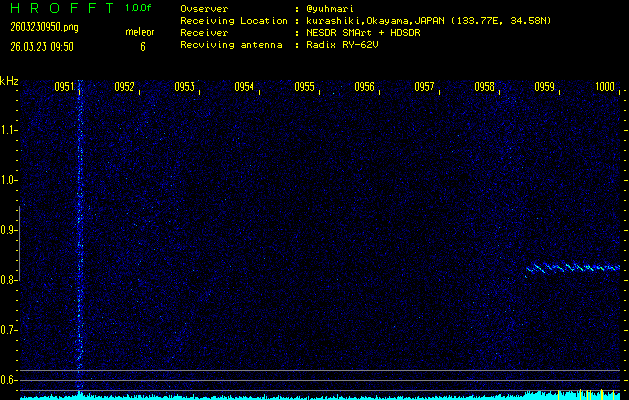
Task: Click the 0.6 kHz frequency label
Action: [8, 380]
